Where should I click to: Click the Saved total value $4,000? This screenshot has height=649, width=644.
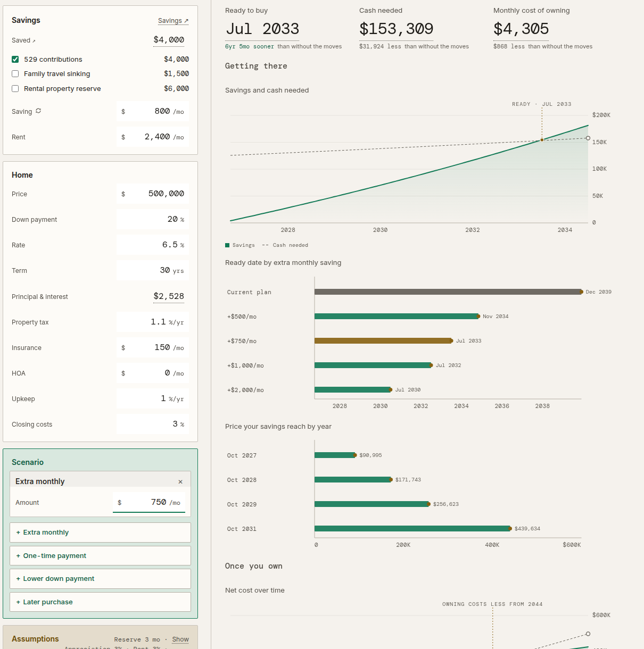pyautogui.click(x=169, y=40)
